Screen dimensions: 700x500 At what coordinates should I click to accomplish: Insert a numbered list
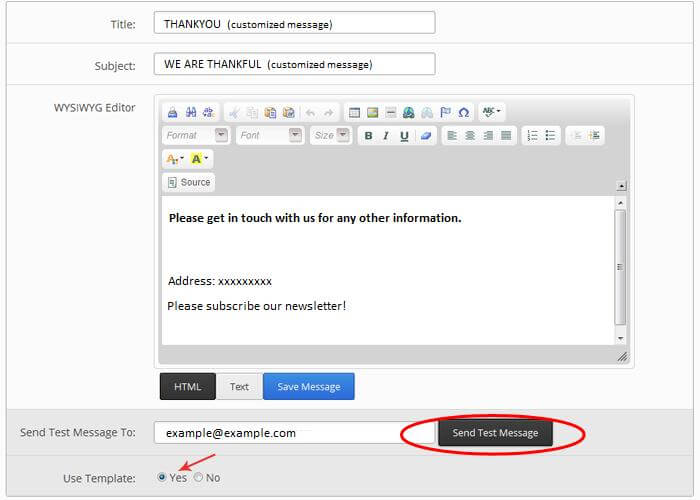(x=532, y=136)
